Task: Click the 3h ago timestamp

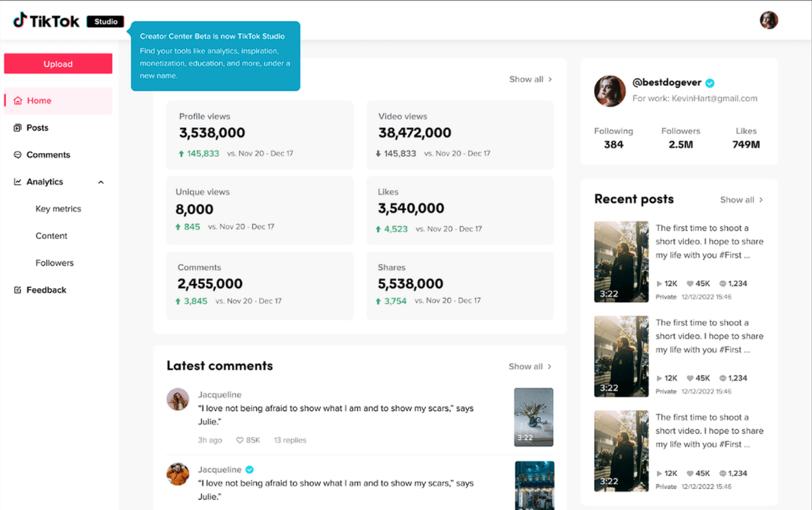Action: click(x=210, y=440)
